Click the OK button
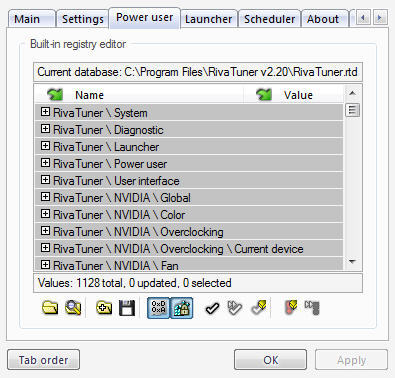 click(270, 360)
